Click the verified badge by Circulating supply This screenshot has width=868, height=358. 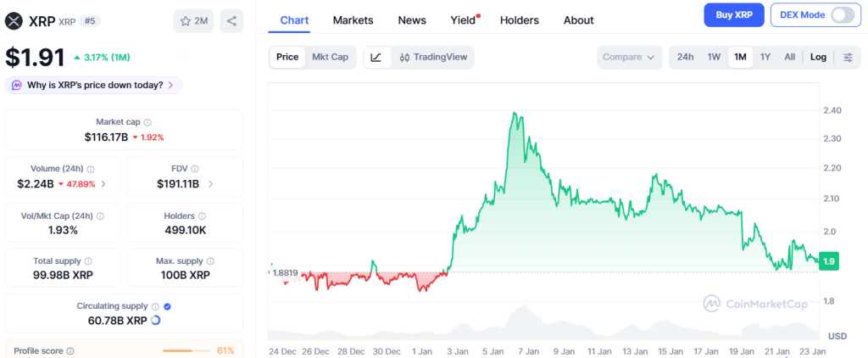(x=167, y=306)
